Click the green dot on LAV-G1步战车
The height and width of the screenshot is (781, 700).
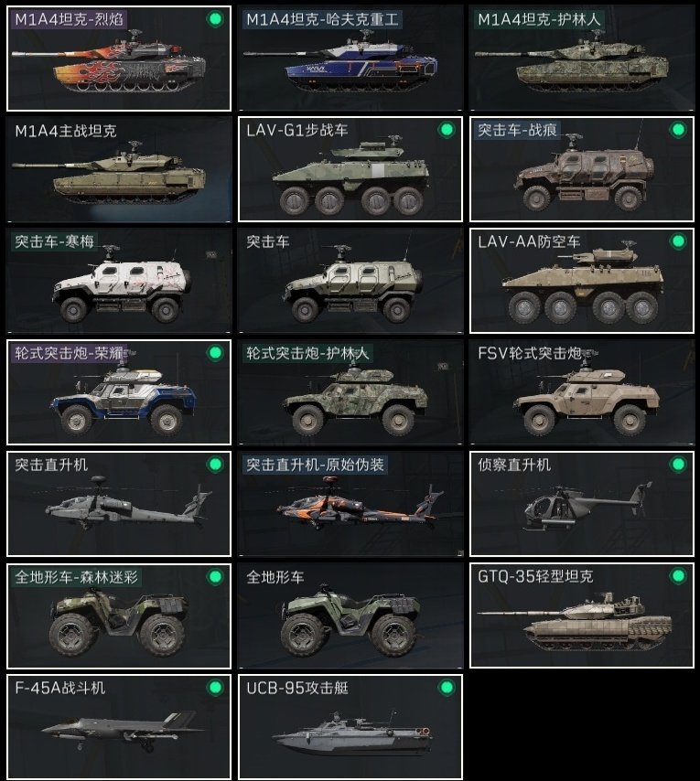pyautogui.click(x=447, y=130)
